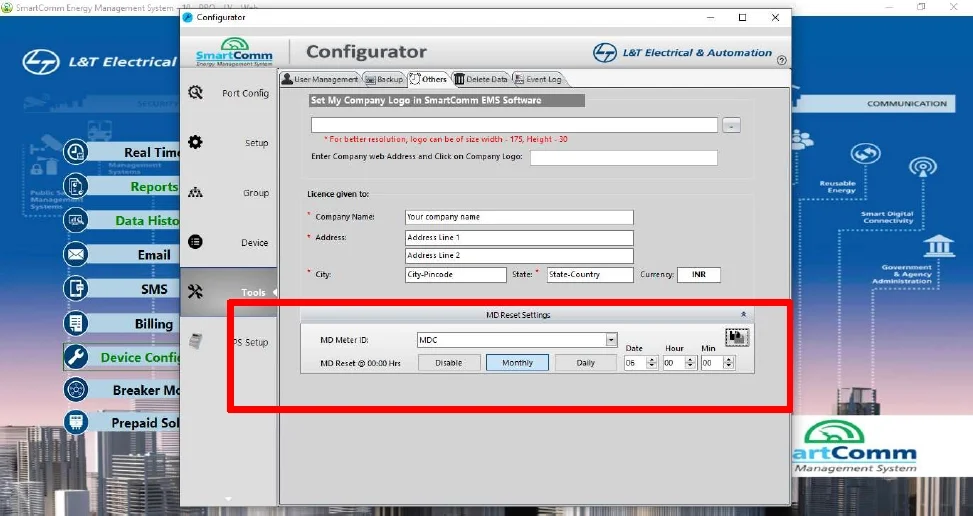The height and width of the screenshot is (516, 973).
Task: Click the company logo path field
Action: point(514,125)
